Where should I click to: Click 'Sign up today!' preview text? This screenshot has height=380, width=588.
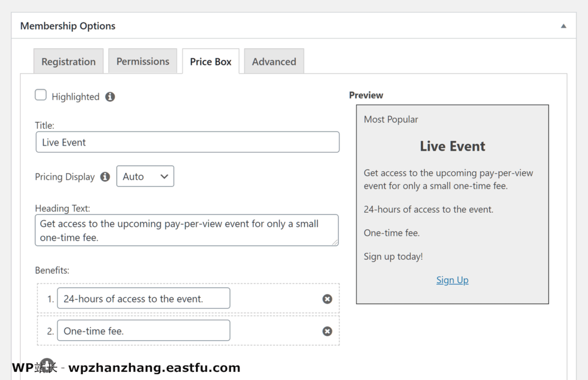point(393,256)
